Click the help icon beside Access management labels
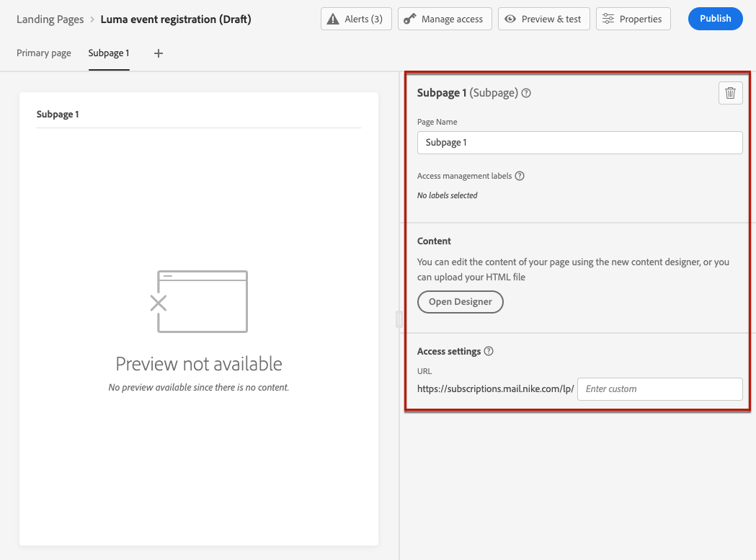The image size is (756, 560). coord(520,176)
